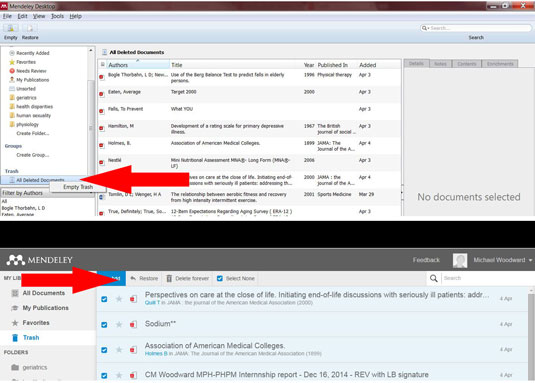
Task: Select the Tomlin, D L; Wenger, H A row
Action: pyautogui.click(x=249, y=197)
